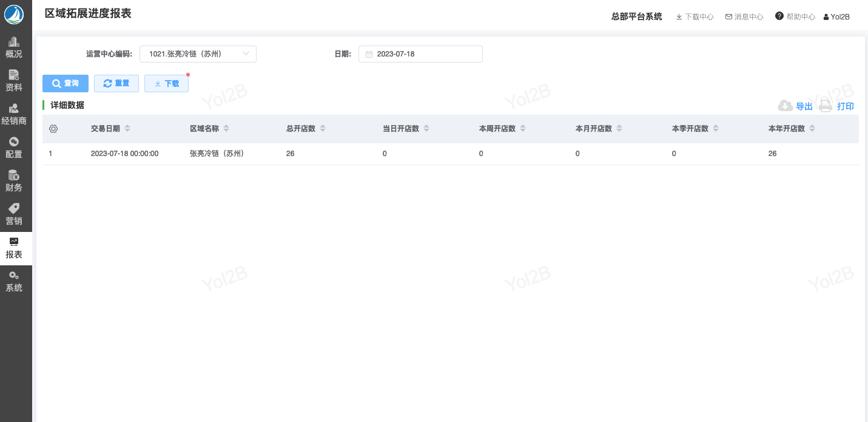868x422 pixels.
Task: Click the calendar icon in date field
Action: [x=369, y=55]
